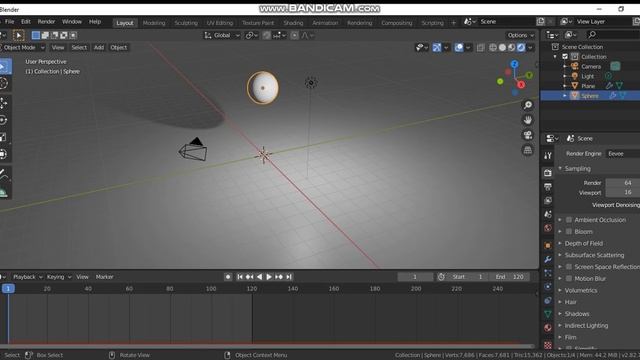The width and height of the screenshot is (640, 360).
Task: Open the View Layer properties tab
Action: click(548, 200)
